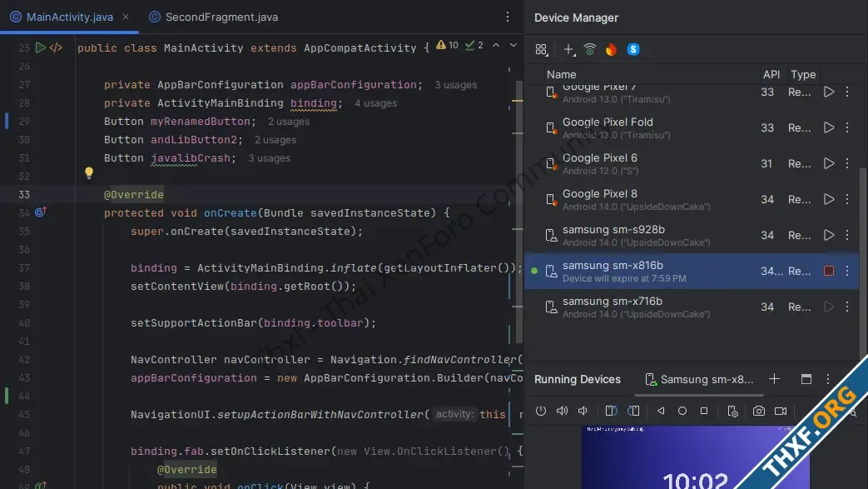Viewport: 868px width, 489px height.
Task: Open the 10 warnings inspection indicator
Action: (x=447, y=46)
